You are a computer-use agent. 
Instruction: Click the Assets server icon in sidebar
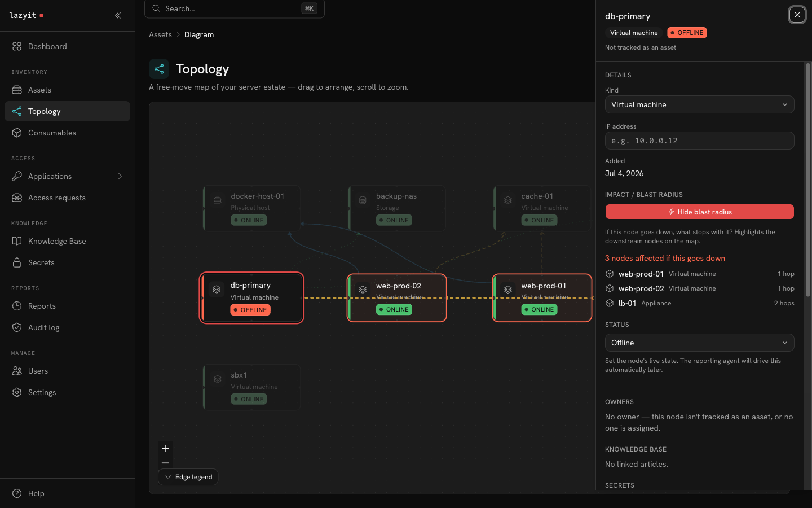17,90
